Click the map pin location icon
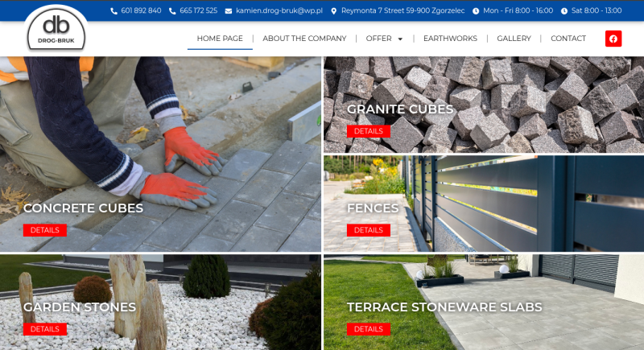Viewport: 644px width, 350px height. click(334, 11)
